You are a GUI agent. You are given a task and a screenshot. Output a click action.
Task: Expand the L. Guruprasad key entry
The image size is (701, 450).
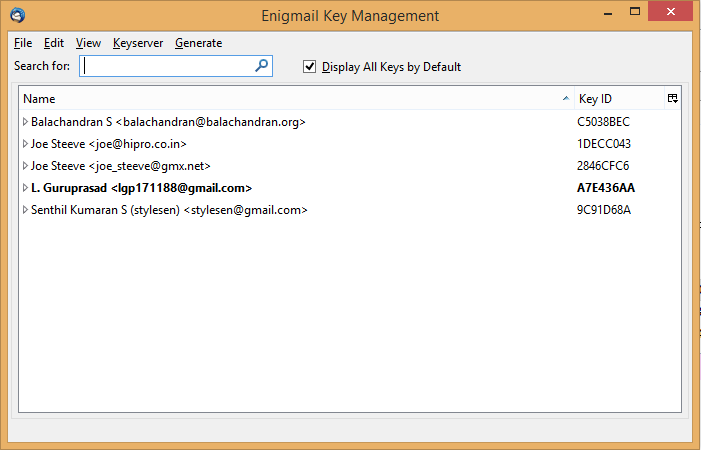click(x=25, y=188)
